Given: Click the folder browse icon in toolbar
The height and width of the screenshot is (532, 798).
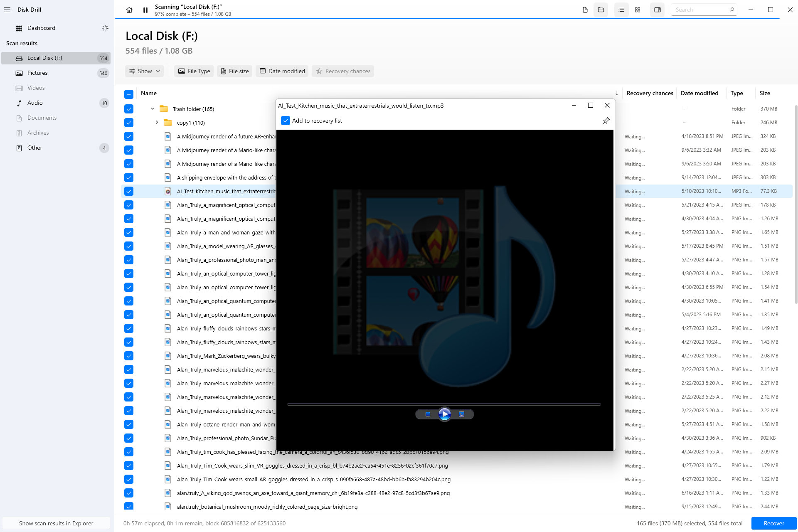Looking at the screenshot, I should 601,10.
